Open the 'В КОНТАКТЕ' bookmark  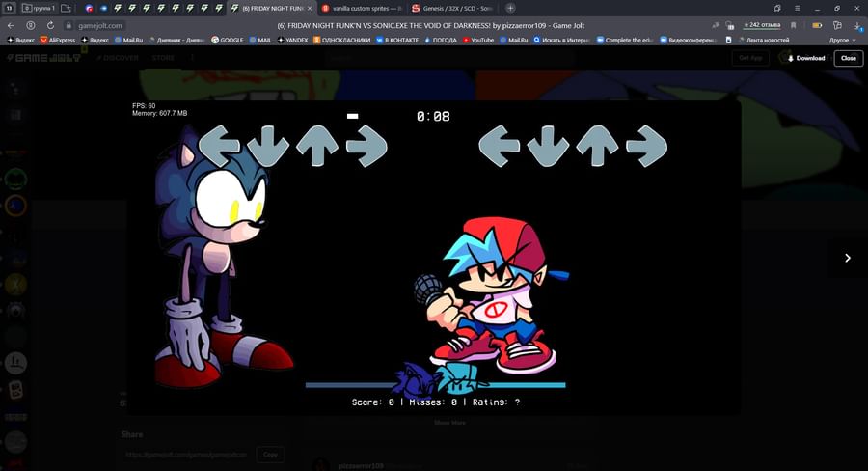click(397, 40)
